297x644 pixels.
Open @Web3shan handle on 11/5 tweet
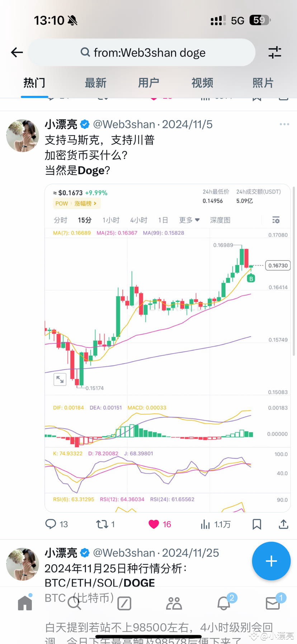pyautogui.click(x=124, y=124)
